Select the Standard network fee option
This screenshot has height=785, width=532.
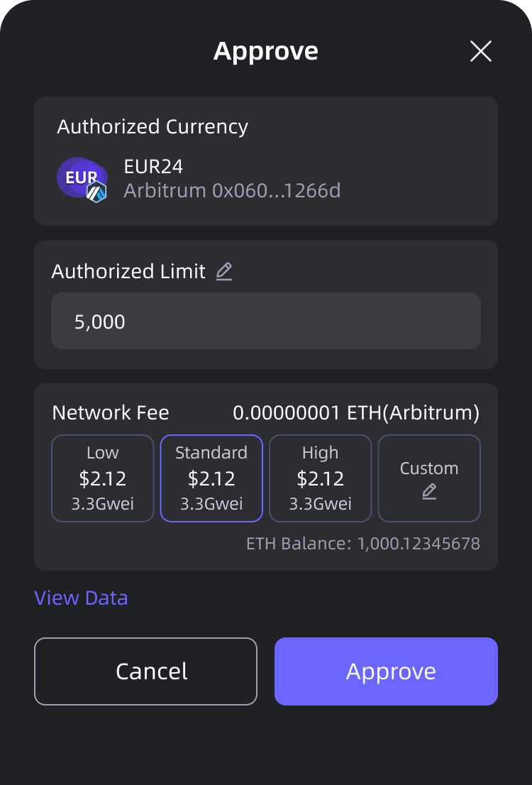[211, 478]
